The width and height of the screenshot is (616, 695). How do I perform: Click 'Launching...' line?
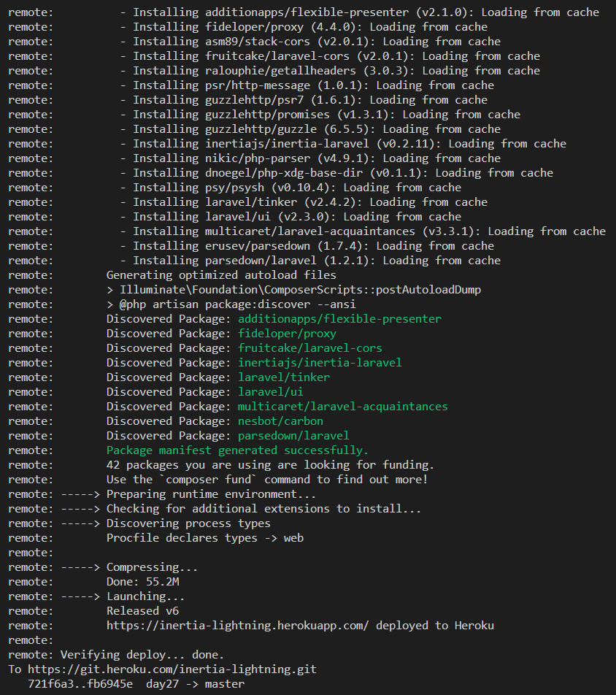click(145, 597)
